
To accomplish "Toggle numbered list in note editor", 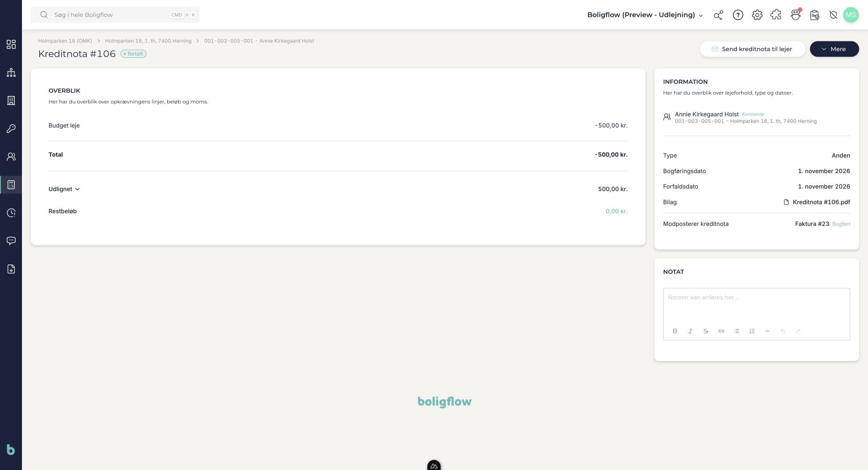I will [752, 331].
